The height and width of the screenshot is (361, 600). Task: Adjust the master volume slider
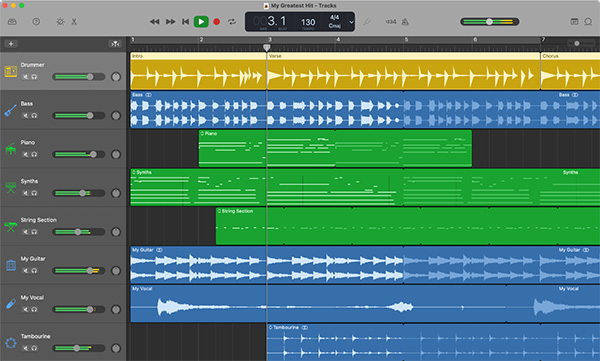(x=489, y=22)
